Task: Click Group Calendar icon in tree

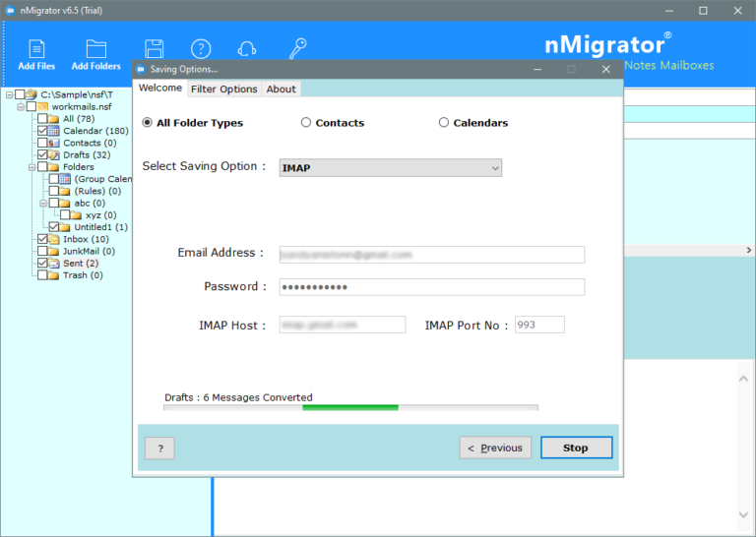Action: tap(65, 179)
